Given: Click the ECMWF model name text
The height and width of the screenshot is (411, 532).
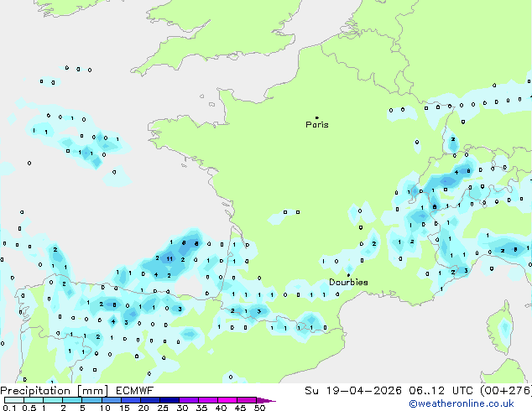Looking at the screenshot, I should (135, 391).
